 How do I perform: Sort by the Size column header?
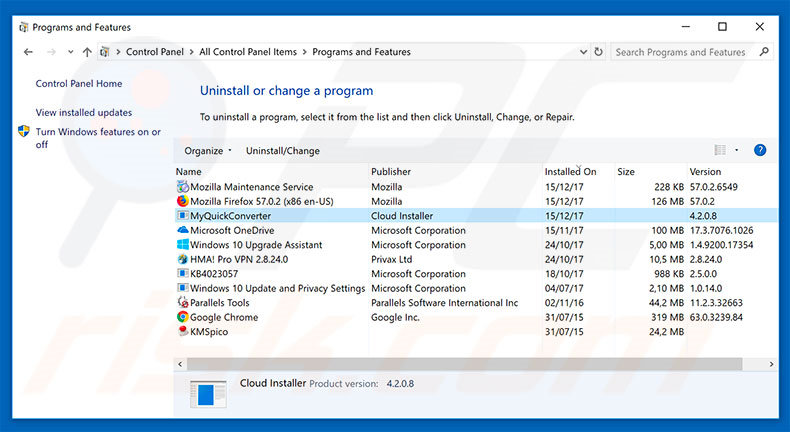pos(626,172)
